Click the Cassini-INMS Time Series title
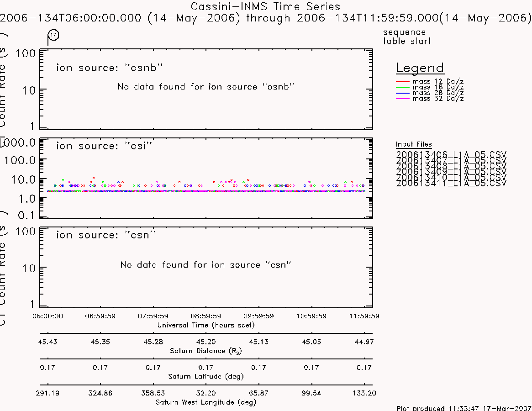 (x=265, y=6)
